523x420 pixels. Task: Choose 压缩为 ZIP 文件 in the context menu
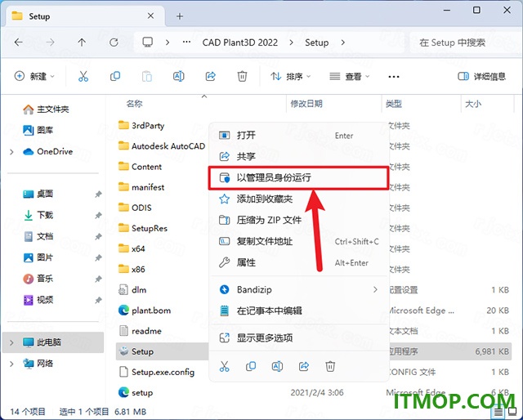click(299, 220)
